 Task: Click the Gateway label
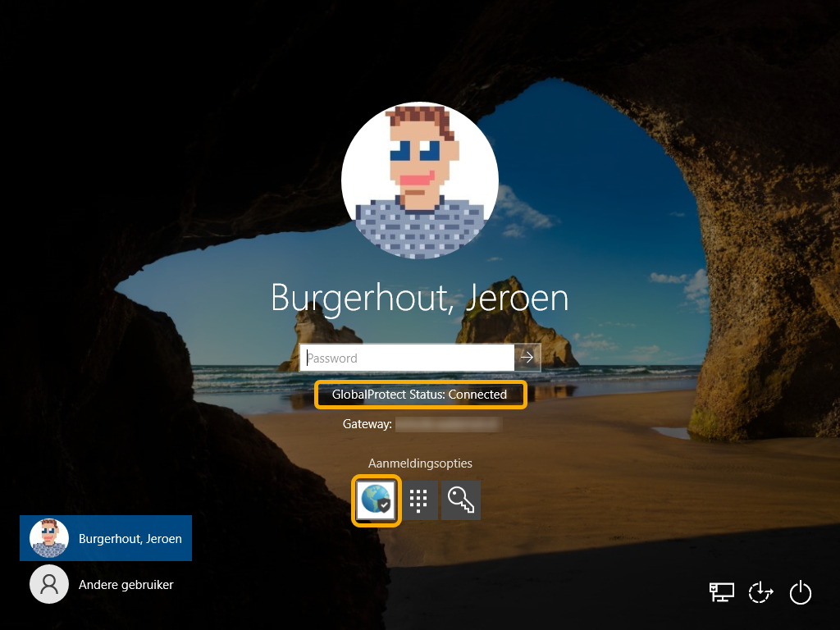tap(367, 424)
